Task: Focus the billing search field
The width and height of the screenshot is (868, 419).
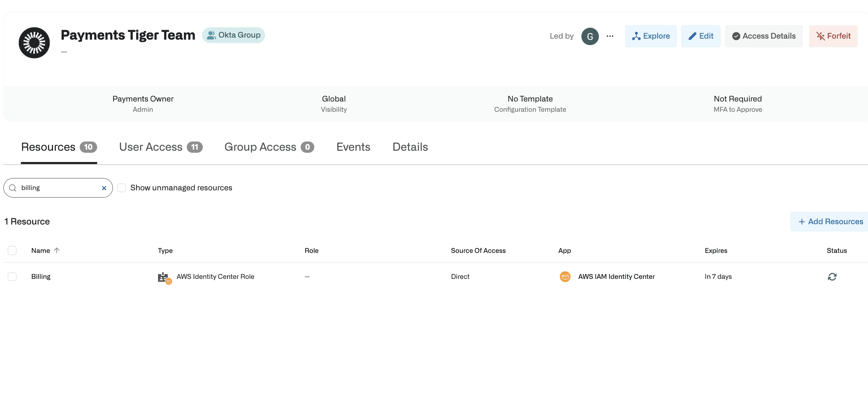Action: coord(58,188)
